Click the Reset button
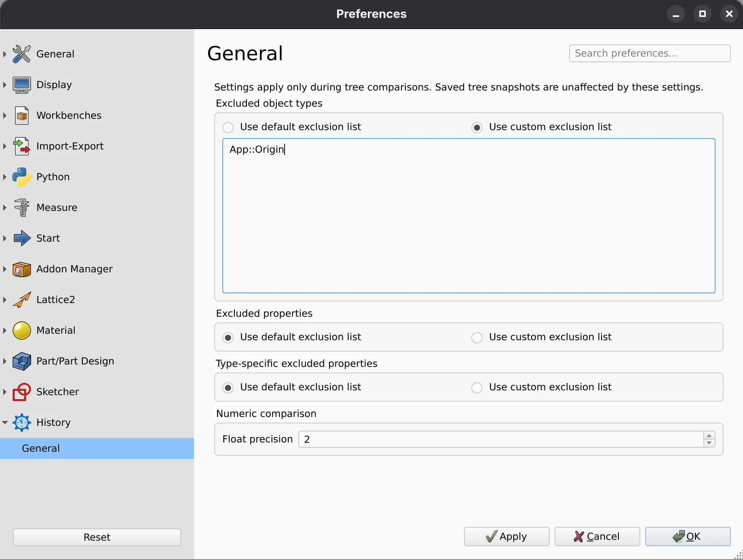Viewport: 743px width, 560px height. 97,537
